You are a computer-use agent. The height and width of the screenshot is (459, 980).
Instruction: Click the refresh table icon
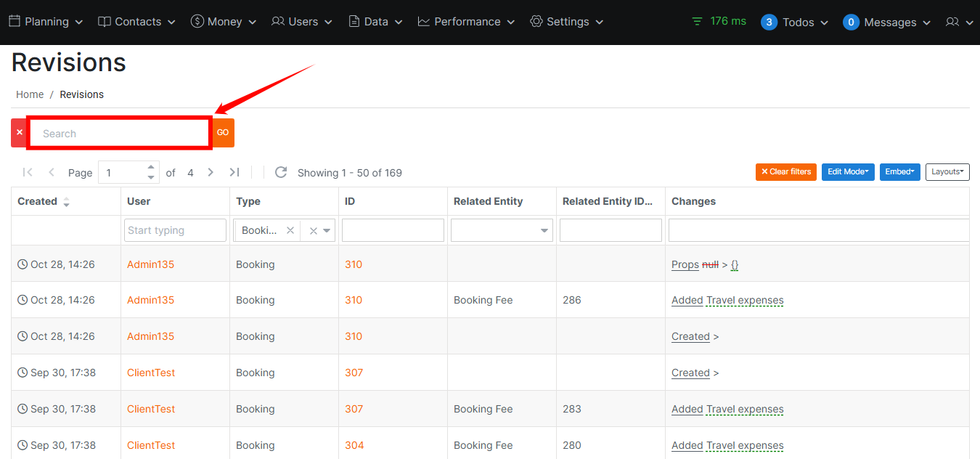click(x=281, y=172)
